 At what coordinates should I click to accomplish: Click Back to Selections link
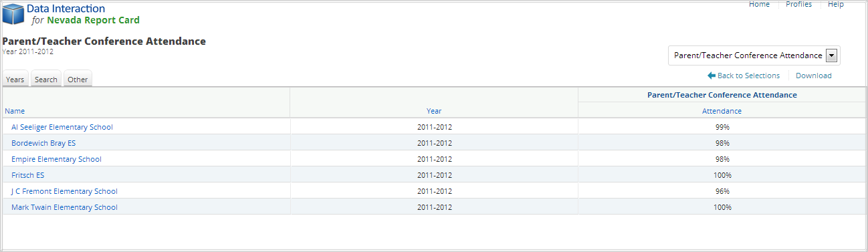[x=748, y=76]
